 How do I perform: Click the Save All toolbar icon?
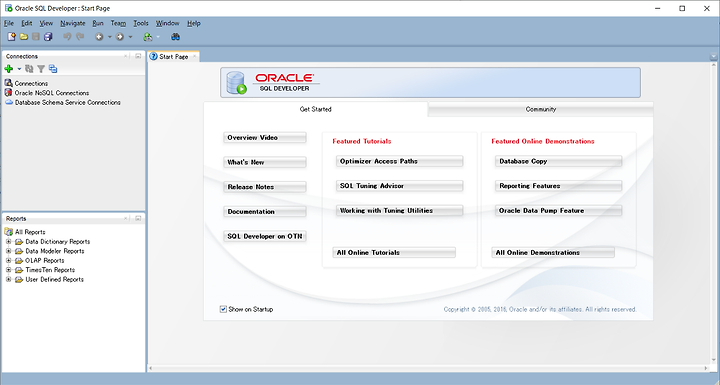pyautogui.click(x=48, y=37)
